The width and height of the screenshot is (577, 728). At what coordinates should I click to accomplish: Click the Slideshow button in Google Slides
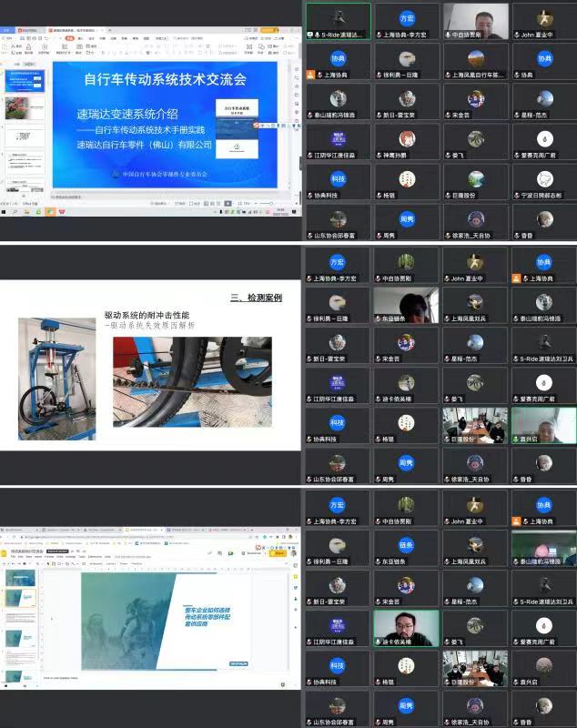(257, 552)
